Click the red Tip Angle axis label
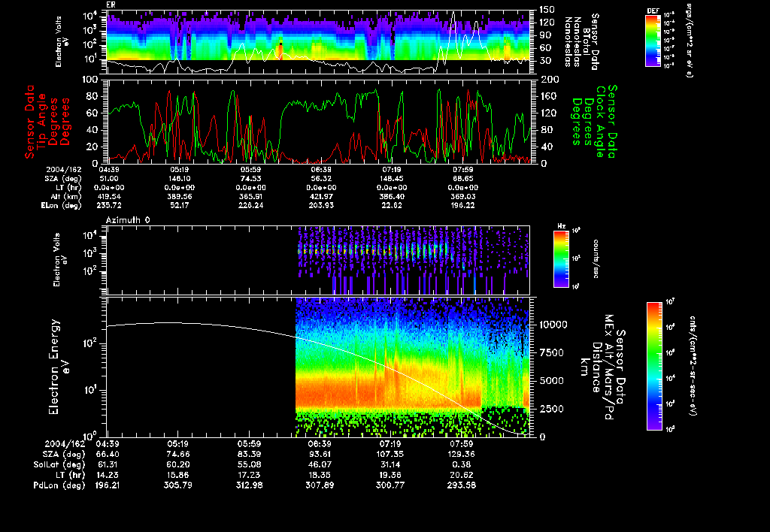Screen dimensions: 770x532 click(42, 121)
